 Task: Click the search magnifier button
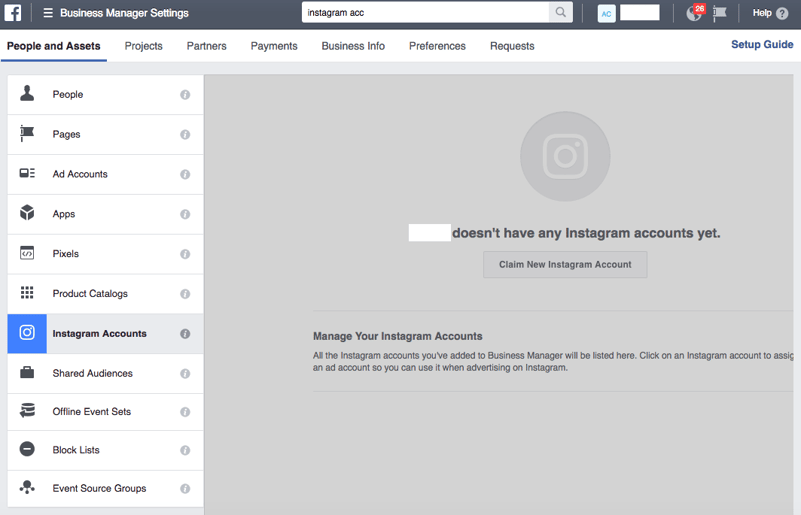(x=560, y=12)
